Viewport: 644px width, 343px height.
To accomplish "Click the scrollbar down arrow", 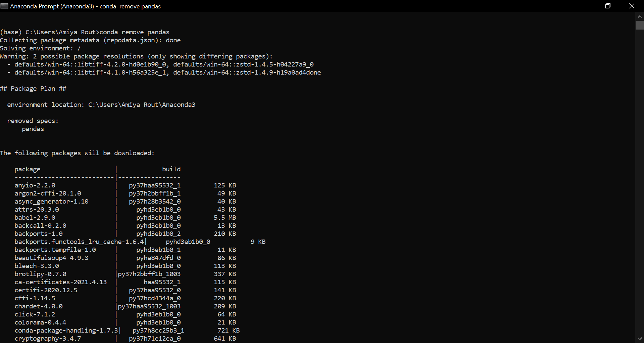I will coord(640,339).
